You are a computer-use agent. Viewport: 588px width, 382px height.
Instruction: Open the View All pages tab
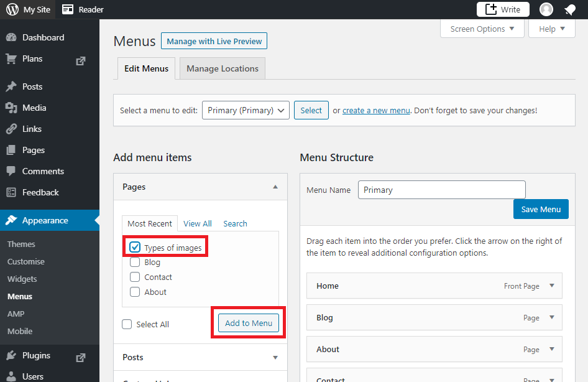(x=198, y=223)
